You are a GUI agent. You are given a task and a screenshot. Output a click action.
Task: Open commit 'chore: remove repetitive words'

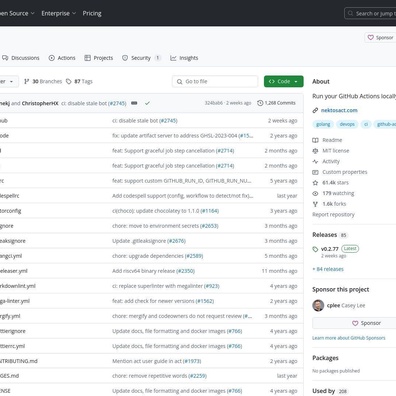[150, 376]
